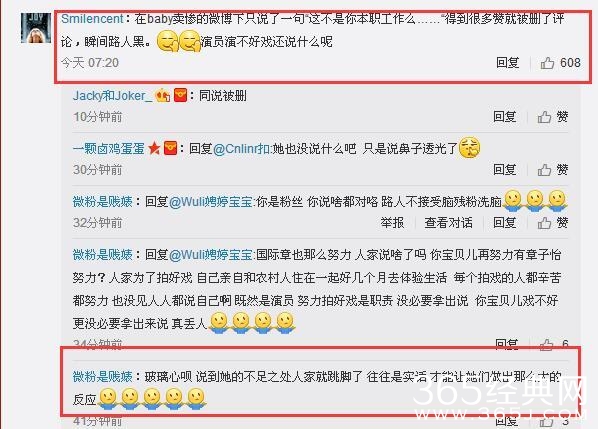Reply to Smilencent's comment via 回复
This screenshot has height=429, width=598.
(x=508, y=63)
